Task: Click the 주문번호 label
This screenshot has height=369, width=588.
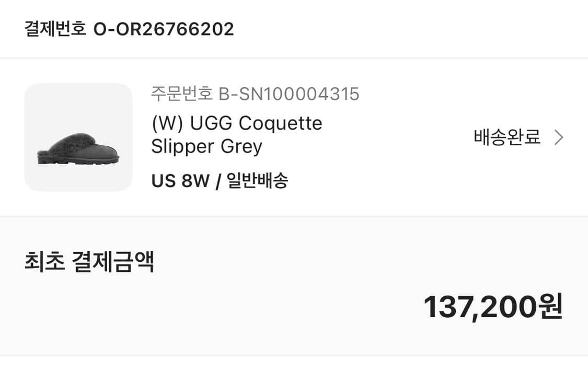Action: [182, 94]
